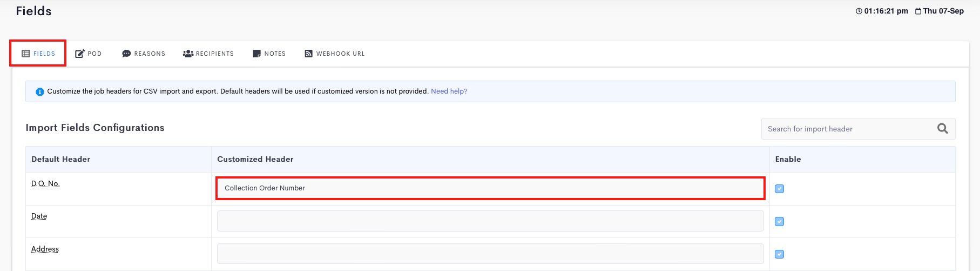Image resolution: width=980 pixels, height=271 pixels.
Task: Open the Webhook URL tab
Action: pos(335,54)
